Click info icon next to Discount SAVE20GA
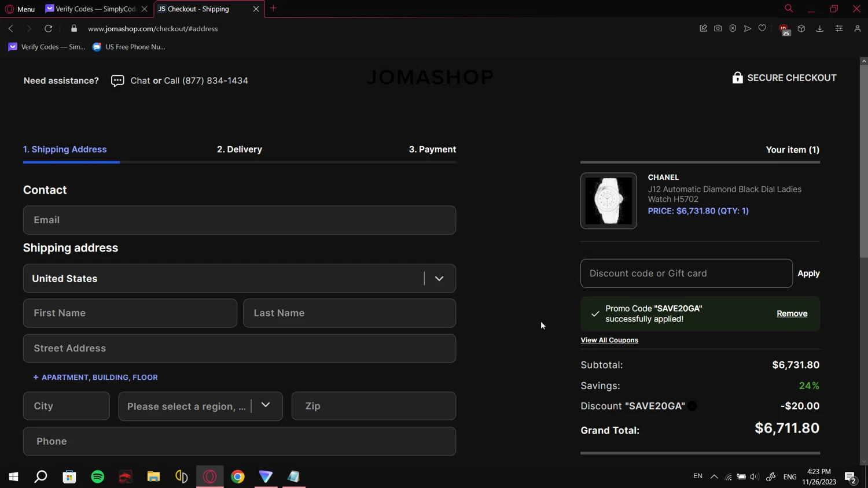This screenshot has width=868, height=488. pos(692,406)
